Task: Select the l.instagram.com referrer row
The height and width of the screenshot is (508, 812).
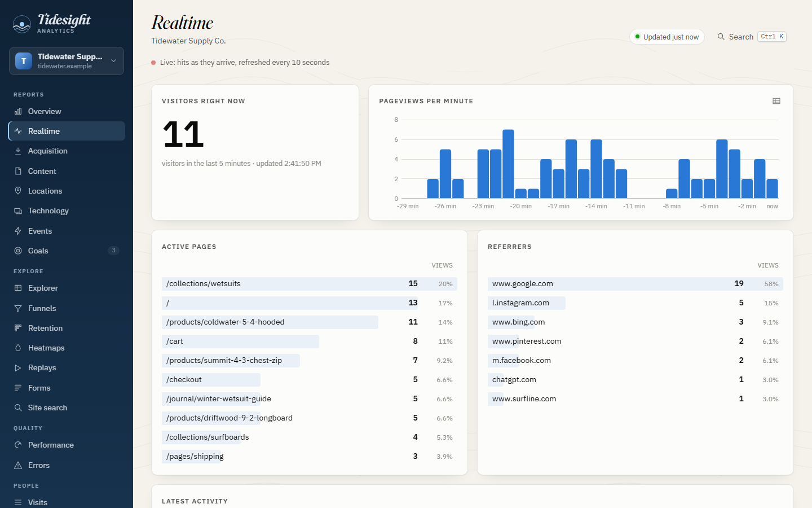Action: click(636, 303)
